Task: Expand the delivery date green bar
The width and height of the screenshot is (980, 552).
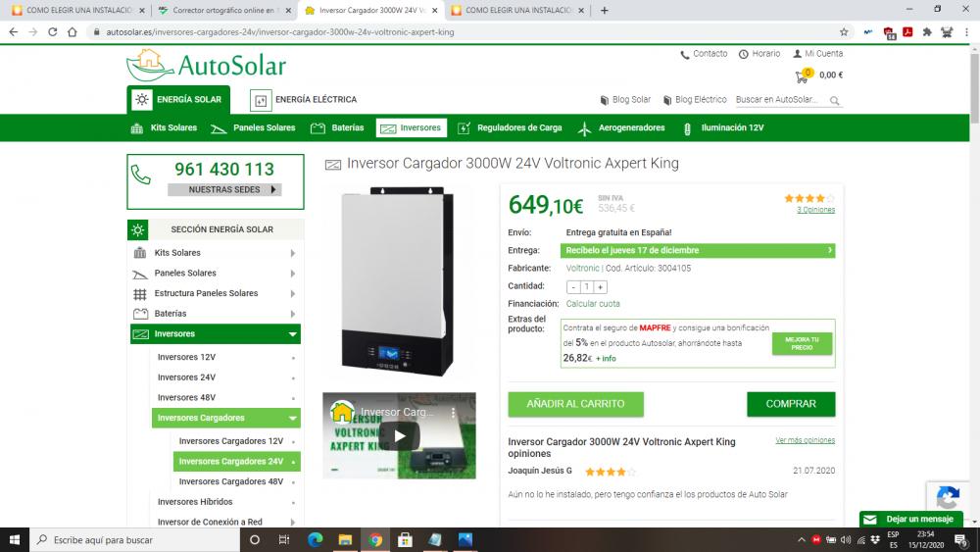Action: [x=698, y=251]
